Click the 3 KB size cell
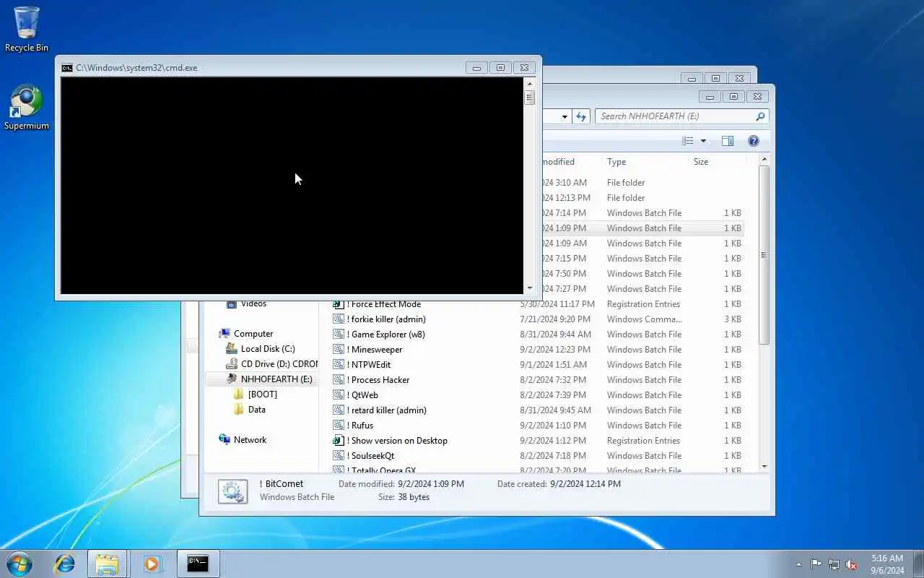 tap(733, 319)
